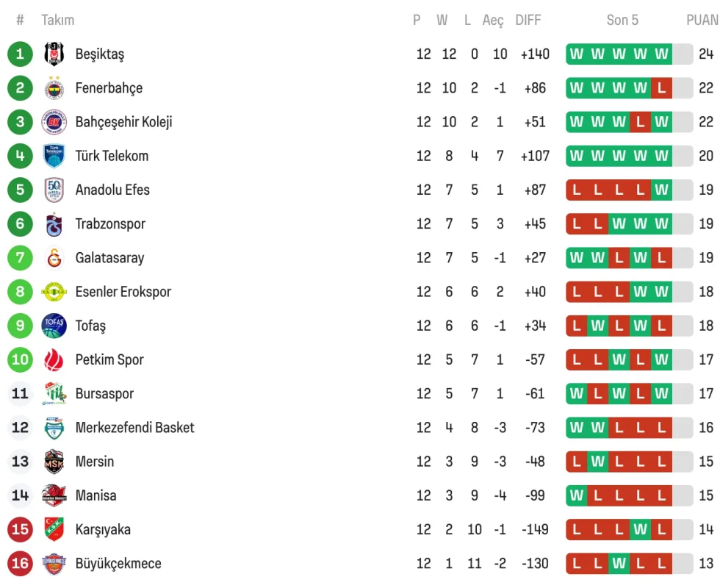Select the Karşıyaka club badge
Screen dimensions: 720x588
(54, 529)
